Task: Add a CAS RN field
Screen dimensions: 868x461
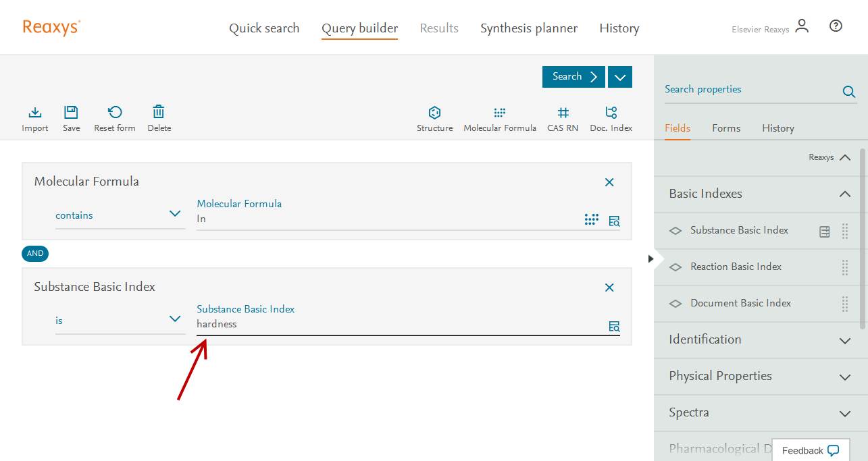Action: pyautogui.click(x=562, y=113)
